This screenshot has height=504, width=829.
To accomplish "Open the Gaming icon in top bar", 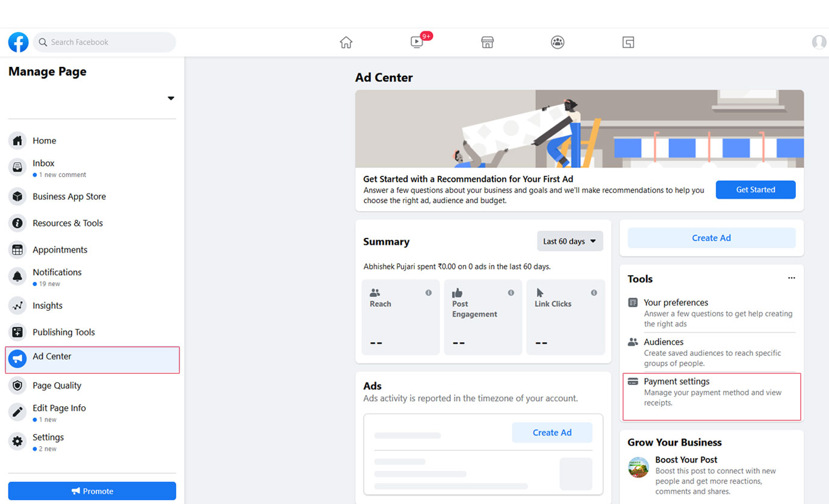I will click(628, 42).
